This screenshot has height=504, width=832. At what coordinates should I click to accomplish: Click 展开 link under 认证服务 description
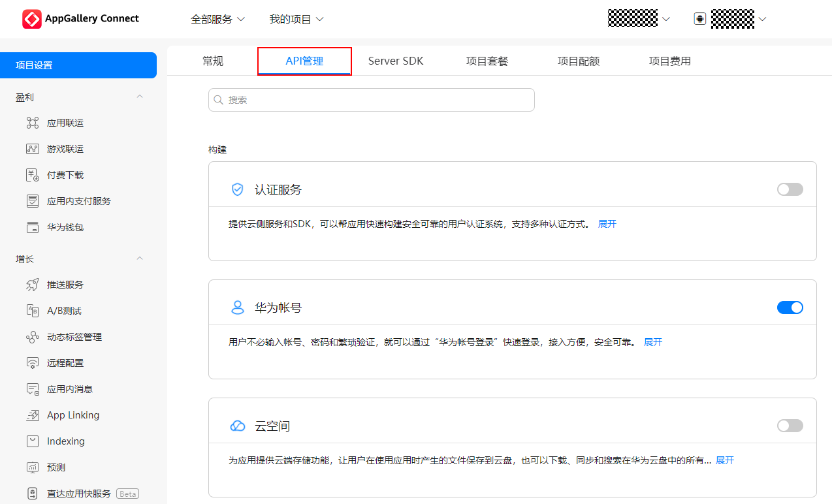pos(607,224)
